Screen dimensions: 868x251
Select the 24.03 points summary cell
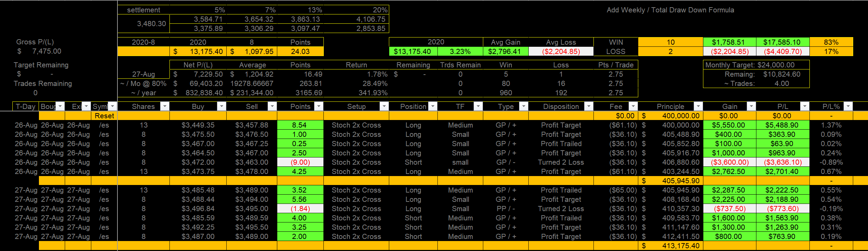[x=300, y=52]
